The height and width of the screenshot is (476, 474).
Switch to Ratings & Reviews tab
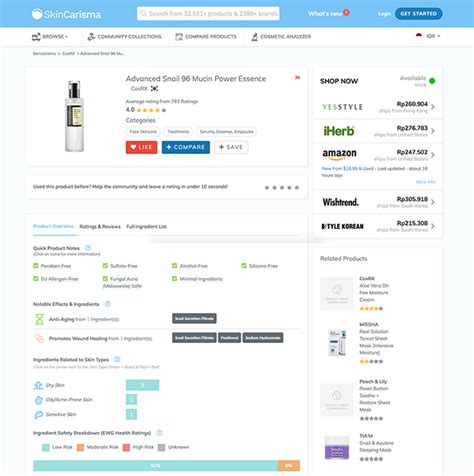(100, 227)
